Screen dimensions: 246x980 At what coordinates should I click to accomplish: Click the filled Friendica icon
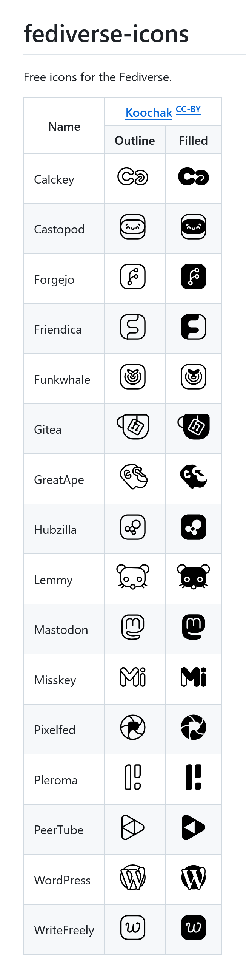(194, 327)
